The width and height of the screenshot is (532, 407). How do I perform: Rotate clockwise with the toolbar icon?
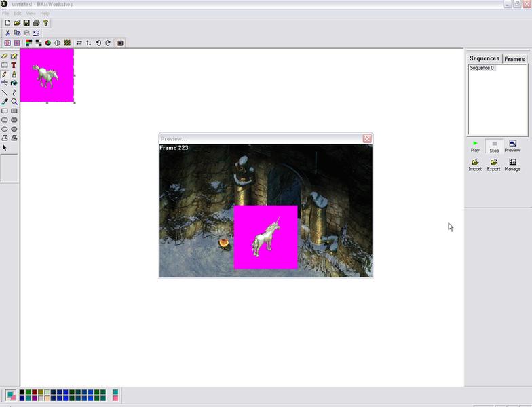(x=108, y=43)
